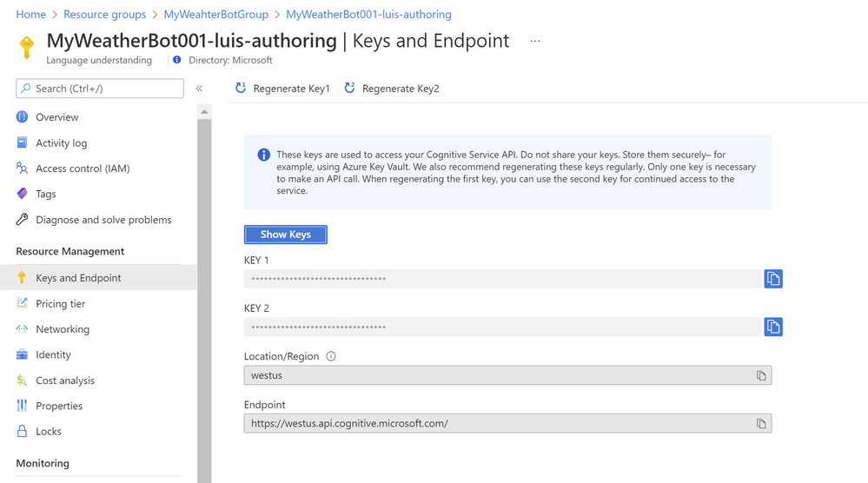Open the Overview menu item
The height and width of the screenshot is (483, 868).
56,117
